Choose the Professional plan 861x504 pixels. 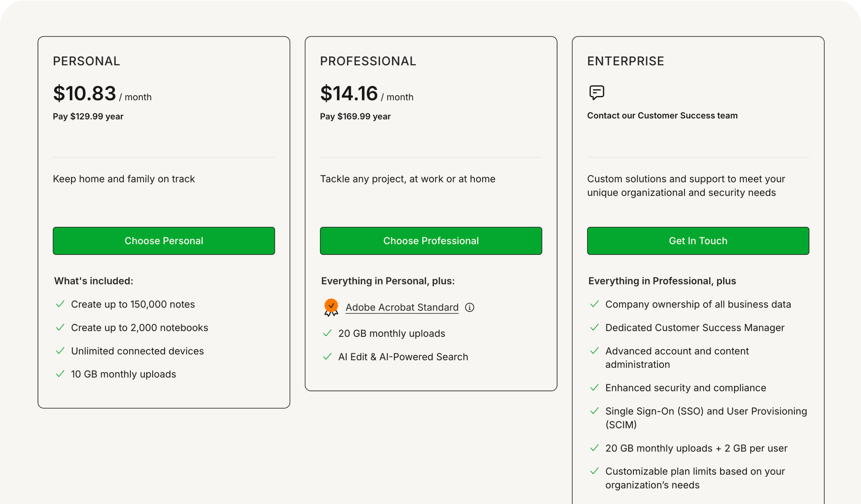click(x=431, y=241)
